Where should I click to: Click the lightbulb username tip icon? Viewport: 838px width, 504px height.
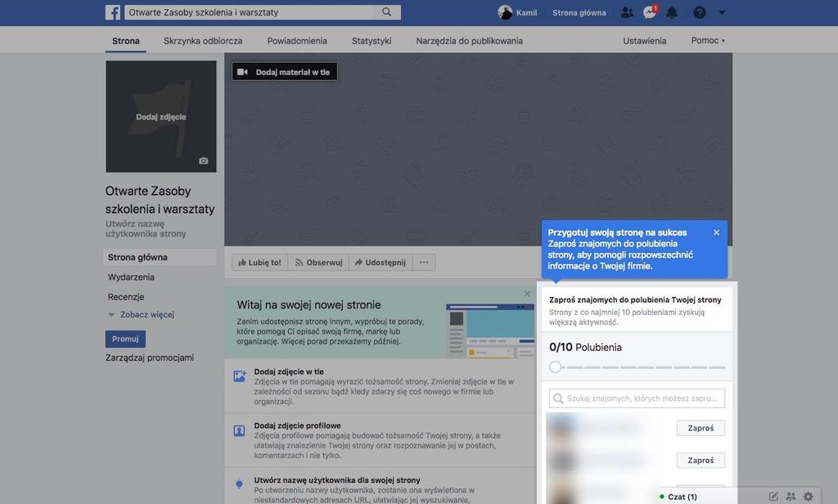coord(240,484)
